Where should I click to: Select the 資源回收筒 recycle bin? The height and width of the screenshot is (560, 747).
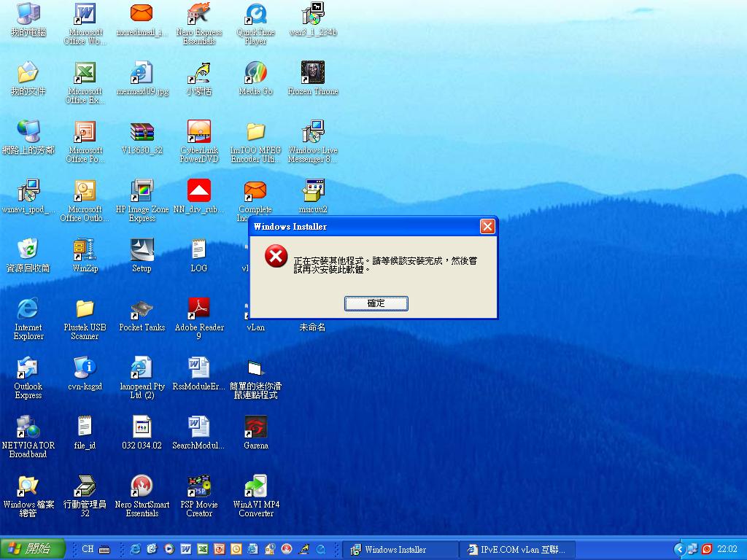pyautogui.click(x=28, y=257)
